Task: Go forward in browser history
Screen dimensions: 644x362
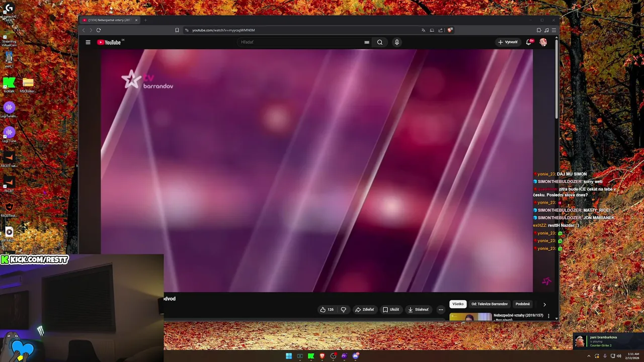Action: pos(91,30)
